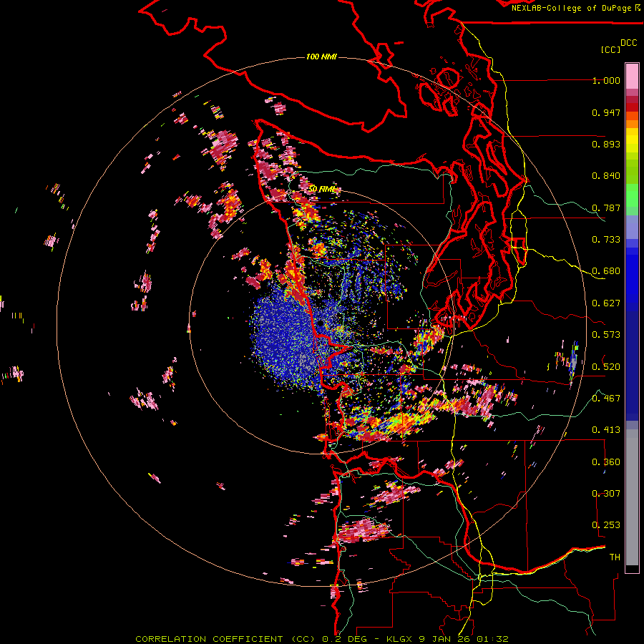Pick the light pink swatch beside 1.000
644x644 pixels.
coord(632,76)
